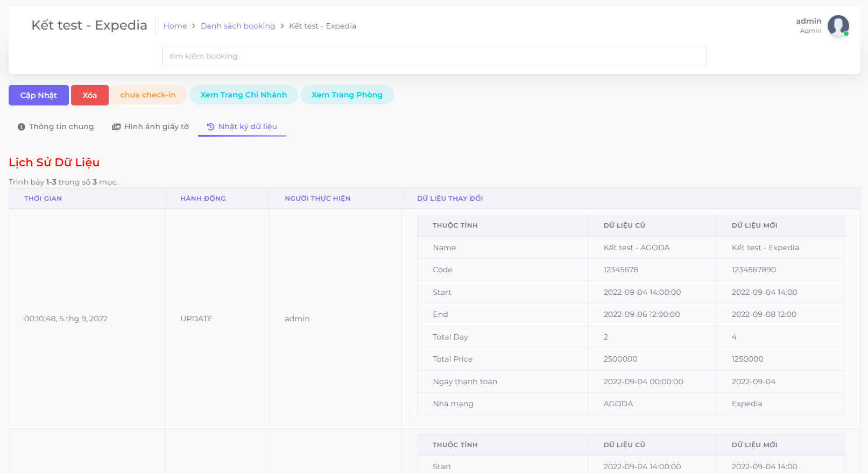Open Xem Trang Chi Nhánh

coord(243,95)
